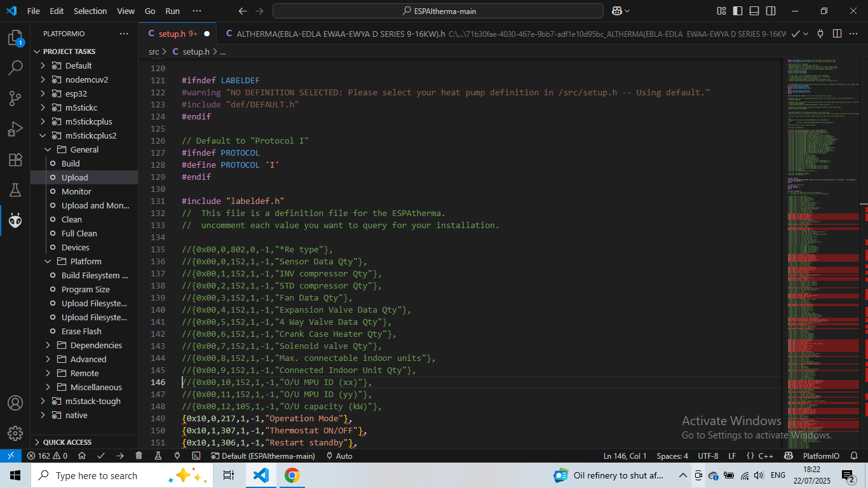
Task: Open PlatformIO serial monitor plug icon in status bar
Action: click(177, 456)
